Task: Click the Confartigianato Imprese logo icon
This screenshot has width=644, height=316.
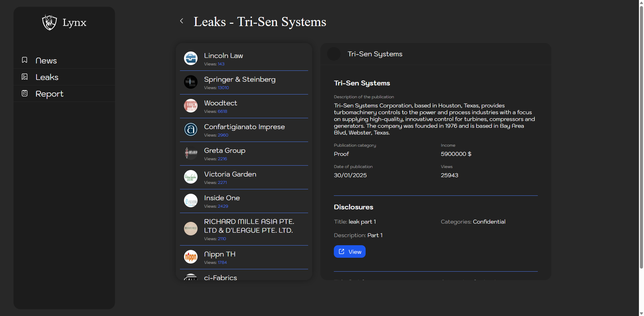Action: pyautogui.click(x=191, y=129)
